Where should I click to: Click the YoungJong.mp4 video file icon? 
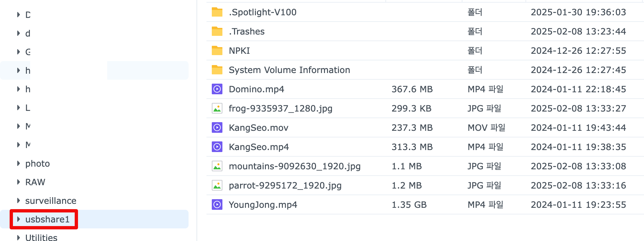coord(217,204)
